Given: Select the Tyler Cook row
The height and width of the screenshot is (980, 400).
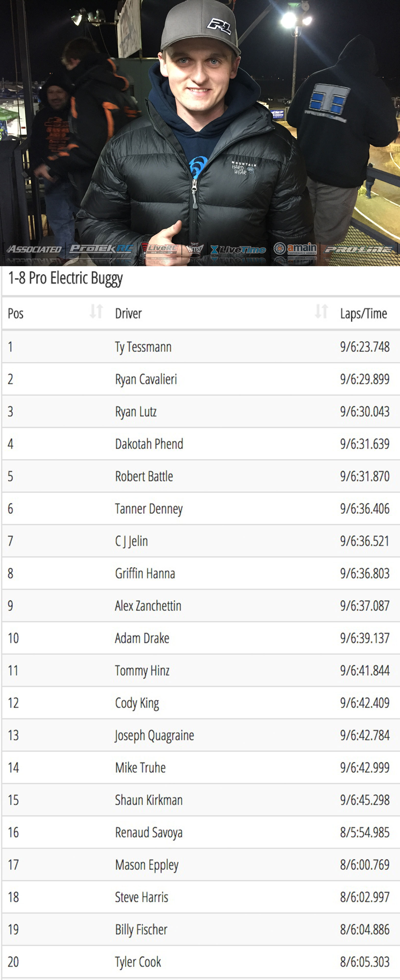Looking at the screenshot, I should 201,962.
